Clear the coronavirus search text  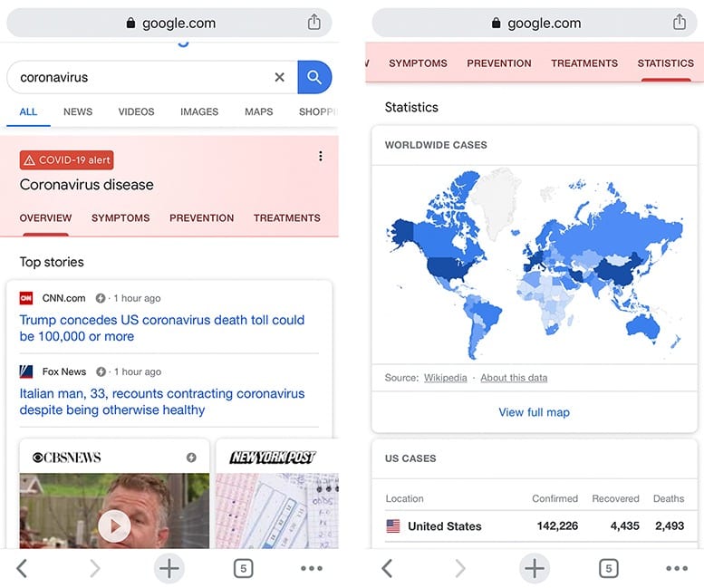(279, 77)
